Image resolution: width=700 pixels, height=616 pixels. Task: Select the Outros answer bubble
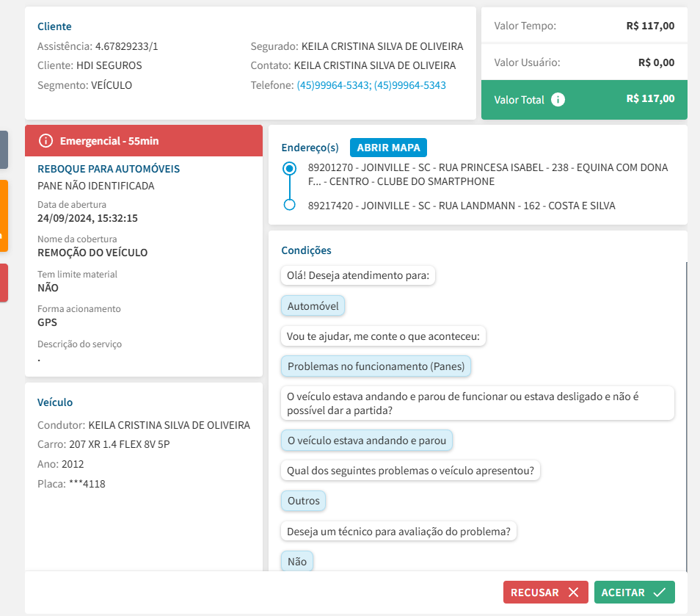pyautogui.click(x=304, y=501)
